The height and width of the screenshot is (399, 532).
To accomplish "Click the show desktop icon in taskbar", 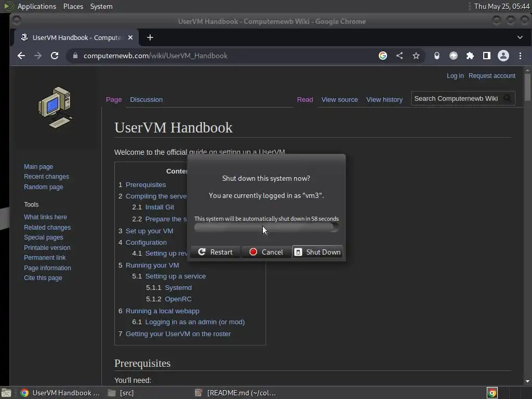I will (x=6, y=393).
